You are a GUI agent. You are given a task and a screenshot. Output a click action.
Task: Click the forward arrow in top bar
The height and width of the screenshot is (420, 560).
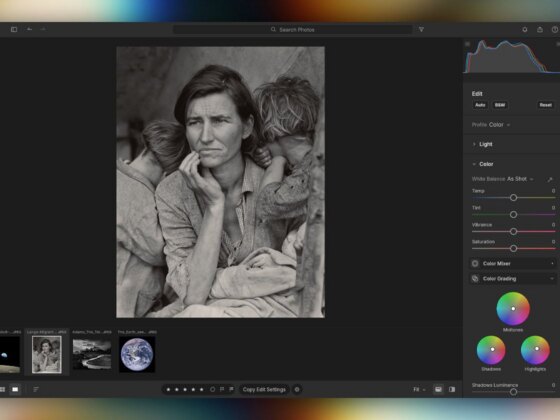click(x=43, y=29)
